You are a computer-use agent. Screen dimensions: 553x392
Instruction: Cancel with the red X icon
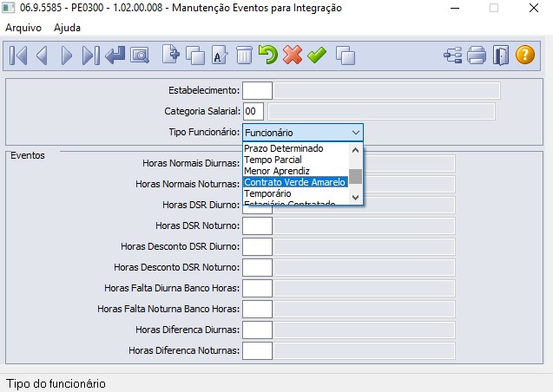[x=293, y=55]
